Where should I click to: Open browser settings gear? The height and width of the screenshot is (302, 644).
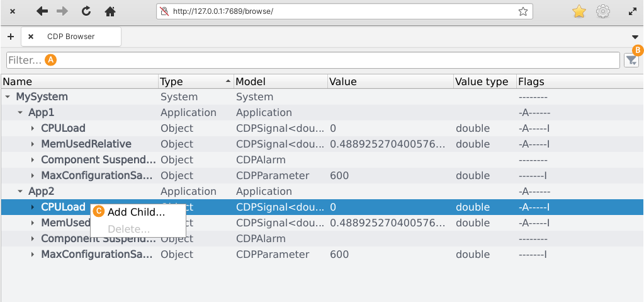tap(603, 11)
